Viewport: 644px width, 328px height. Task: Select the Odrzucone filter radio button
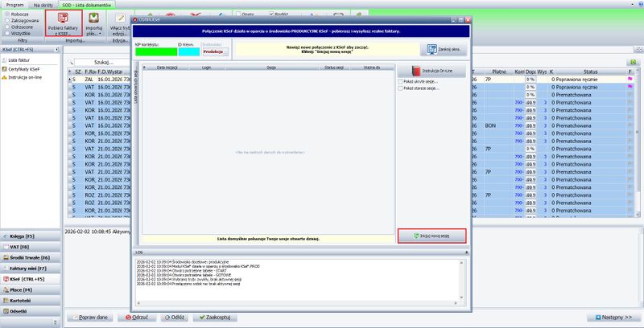pyautogui.click(x=6, y=27)
